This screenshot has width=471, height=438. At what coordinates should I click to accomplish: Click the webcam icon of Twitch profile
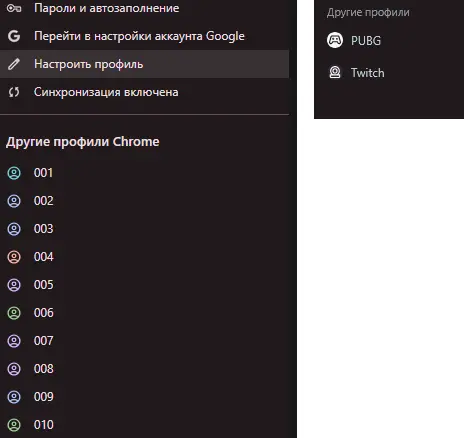(335, 72)
